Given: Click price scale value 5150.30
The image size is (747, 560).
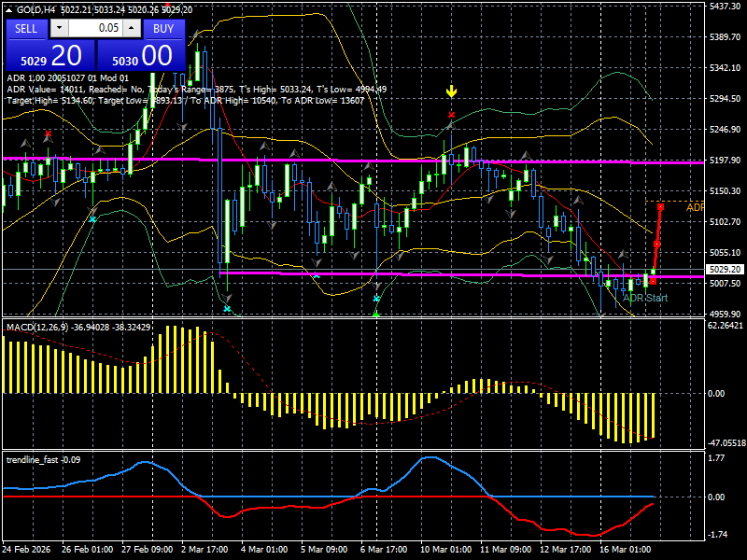Looking at the screenshot, I should click(725, 191).
